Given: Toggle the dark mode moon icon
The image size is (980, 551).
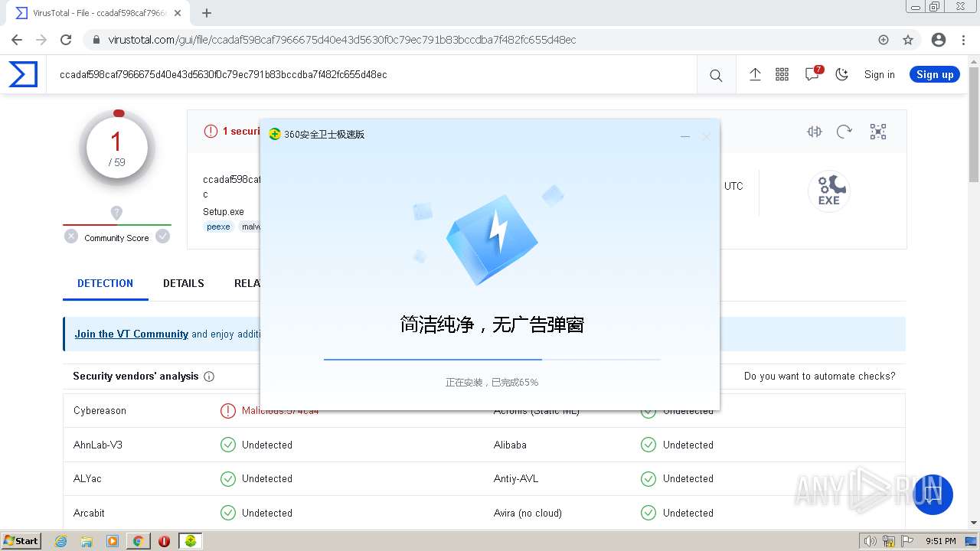Looking at the screenshot, I should coord(842,74).
